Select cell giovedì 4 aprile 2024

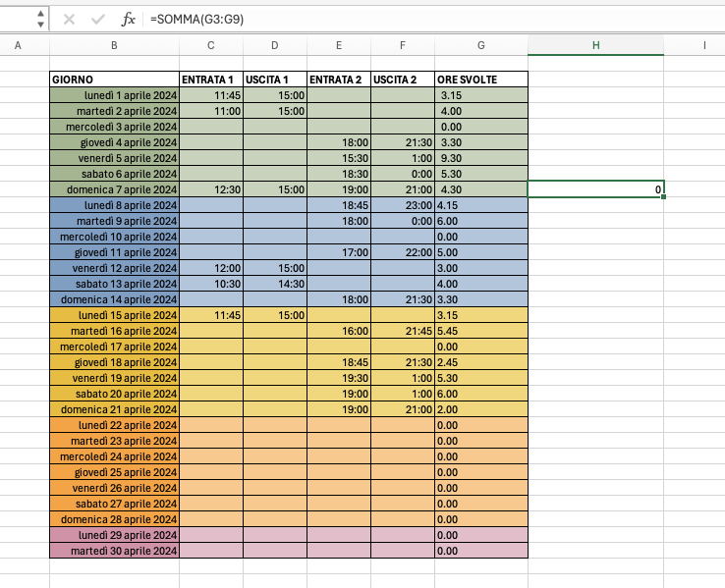point(114,142)
